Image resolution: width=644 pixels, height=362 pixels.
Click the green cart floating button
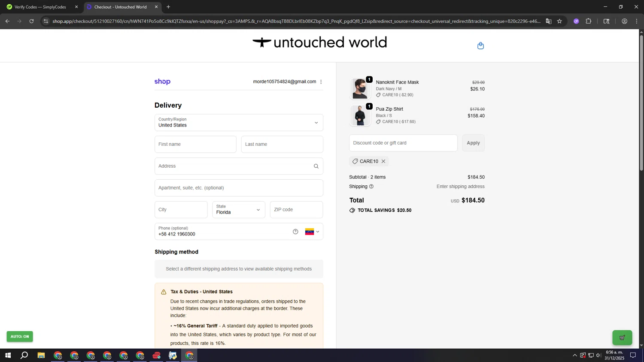coord(622,338)
